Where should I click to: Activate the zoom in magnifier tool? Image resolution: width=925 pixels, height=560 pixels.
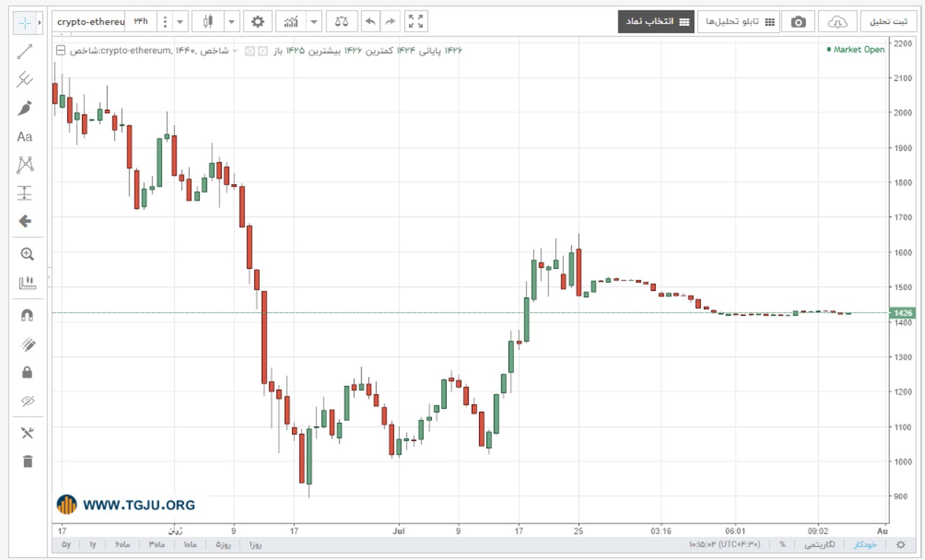coord(27,254)
